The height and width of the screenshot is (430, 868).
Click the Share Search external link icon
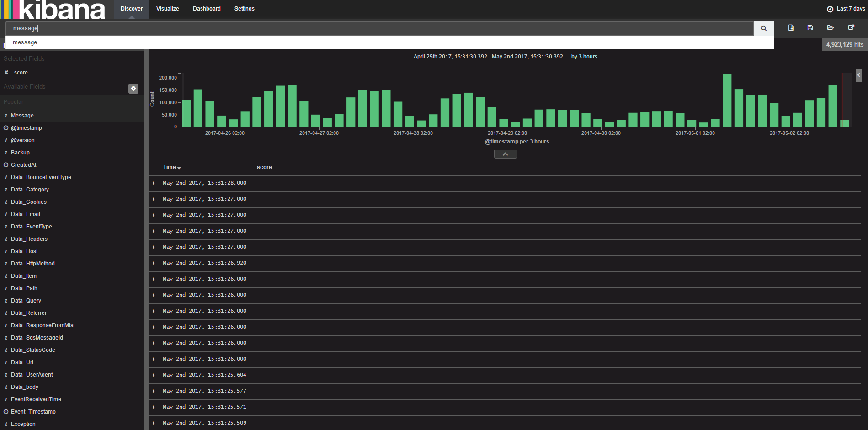(x=851, y=28)
